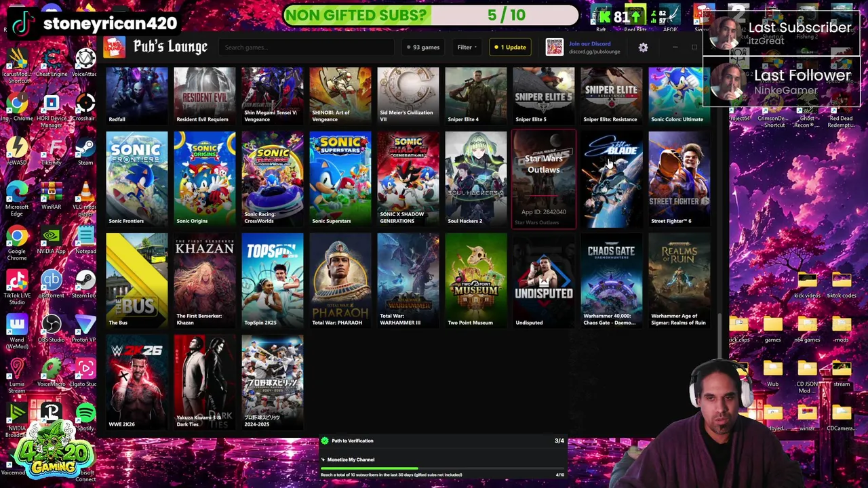Open Undisputed game tile
The image size is (868, 488).
(x=543, y=281)
